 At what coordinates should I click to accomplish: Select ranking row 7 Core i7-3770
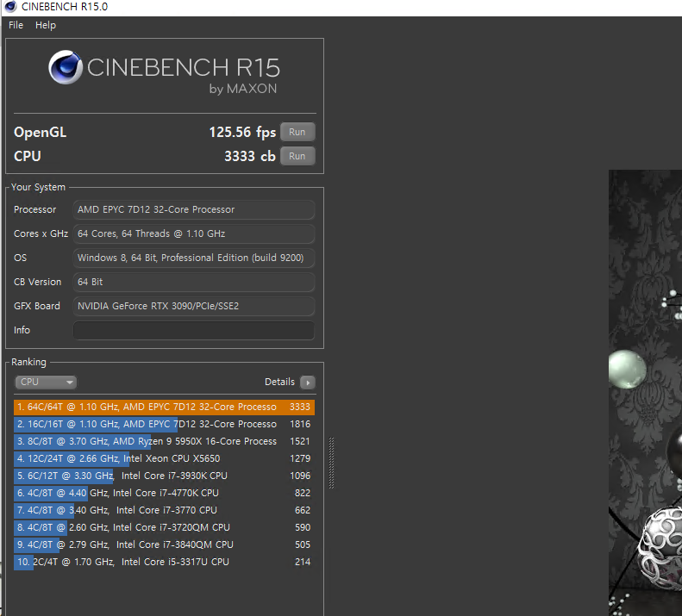click(x=164, y=510)
